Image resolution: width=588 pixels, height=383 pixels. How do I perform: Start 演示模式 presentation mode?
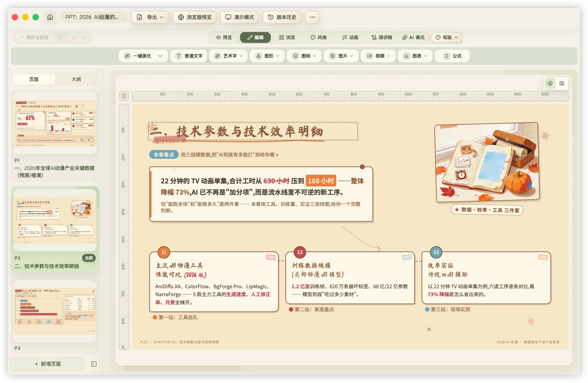pyautogui.click(x=239, y=17)
